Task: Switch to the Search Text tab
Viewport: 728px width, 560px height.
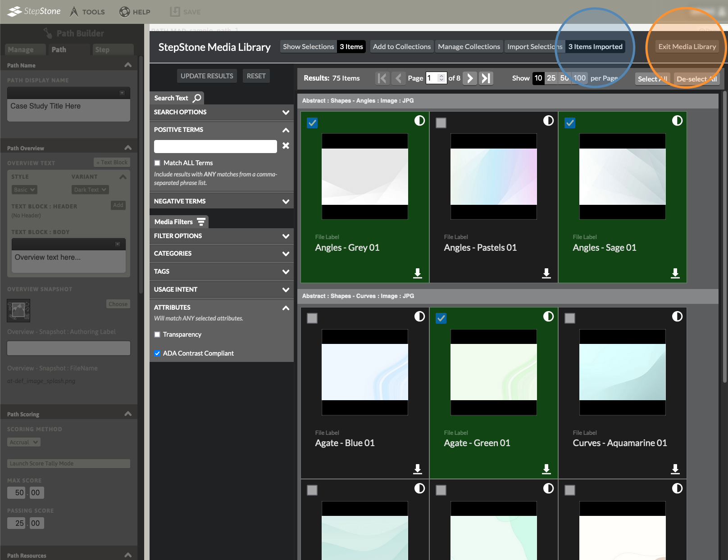Action: pos(177,98)
